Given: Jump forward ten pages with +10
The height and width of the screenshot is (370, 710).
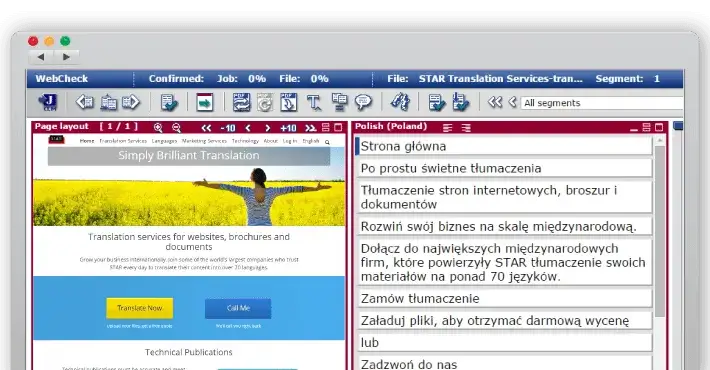Looking at the screenshot, I should click(288, 128).
